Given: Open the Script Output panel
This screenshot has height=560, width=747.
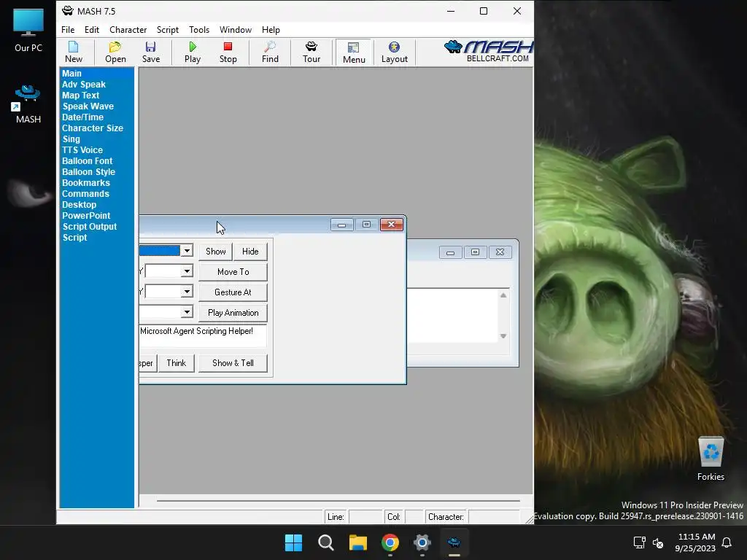Looking at the screenshot, I should tap(90, 227).
